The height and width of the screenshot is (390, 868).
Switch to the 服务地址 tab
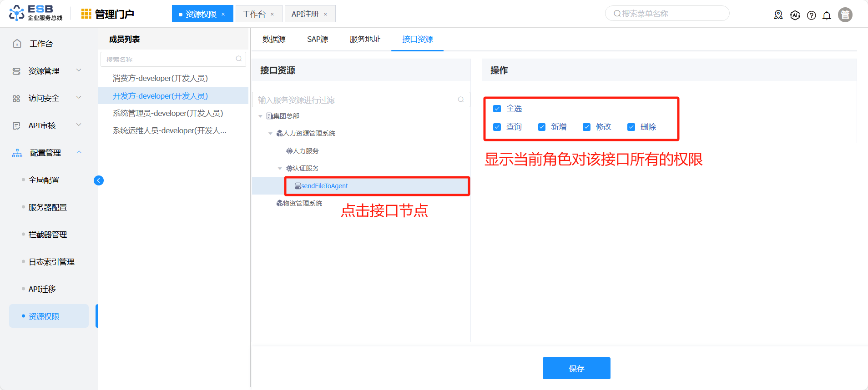[x=365, y=40]
